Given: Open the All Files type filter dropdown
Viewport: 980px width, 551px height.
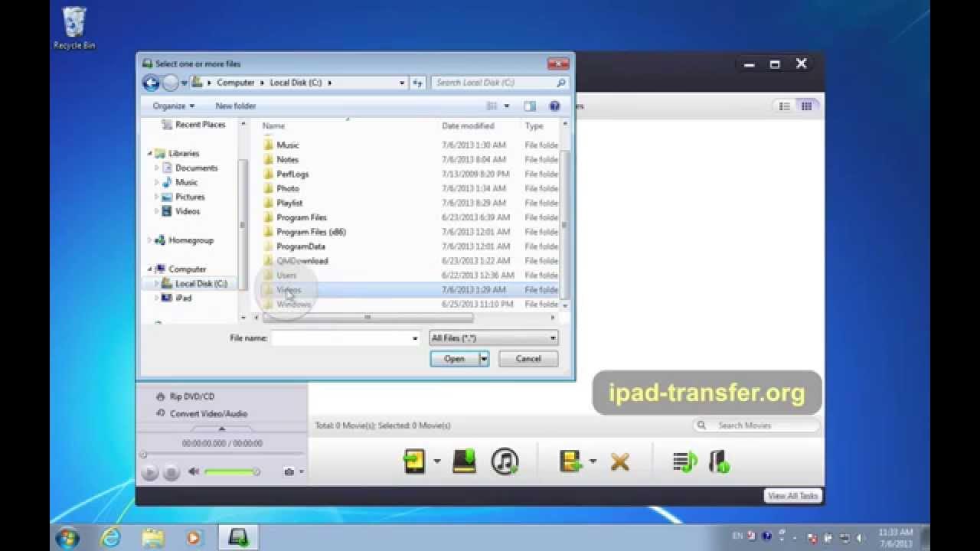Looking at the screenshot, I should (x=493, y=337).
